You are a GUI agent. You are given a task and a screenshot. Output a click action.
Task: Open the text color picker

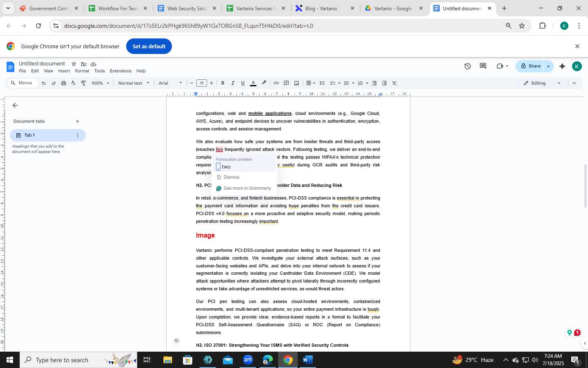(253, 83)
